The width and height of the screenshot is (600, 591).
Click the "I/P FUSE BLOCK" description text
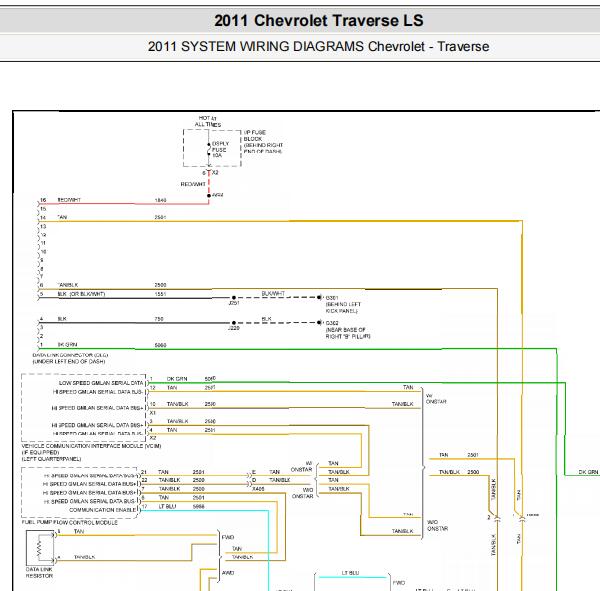point(263,142)
